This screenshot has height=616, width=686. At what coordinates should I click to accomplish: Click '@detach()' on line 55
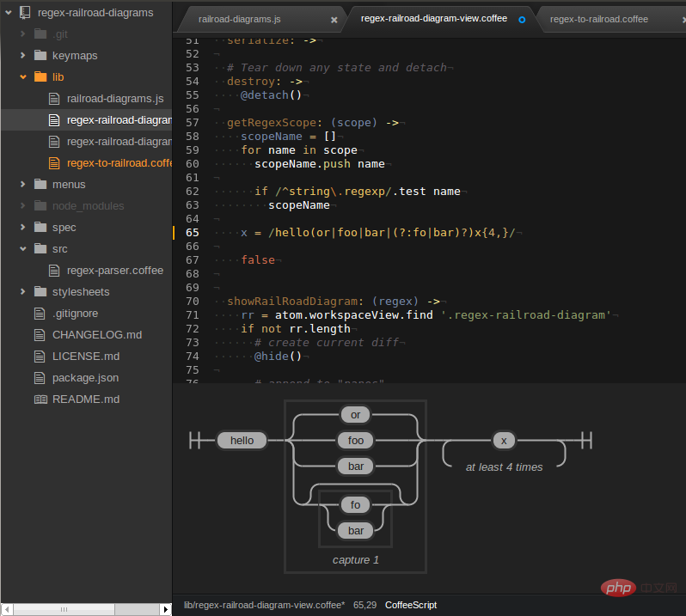coord(271,95)
